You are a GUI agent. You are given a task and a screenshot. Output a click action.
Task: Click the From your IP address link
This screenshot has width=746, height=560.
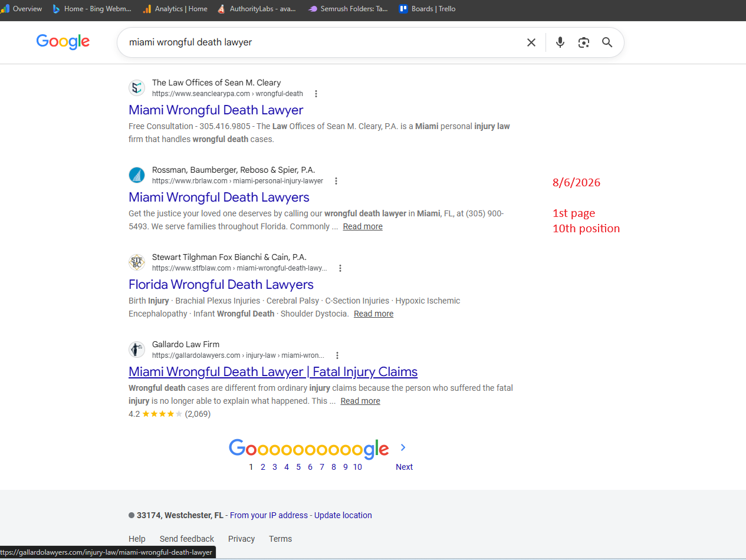[269, 515]
